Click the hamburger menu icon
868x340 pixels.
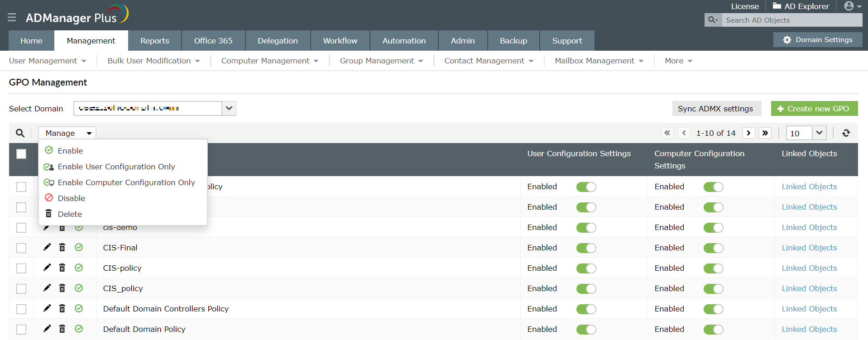click(x=12, y=17)
